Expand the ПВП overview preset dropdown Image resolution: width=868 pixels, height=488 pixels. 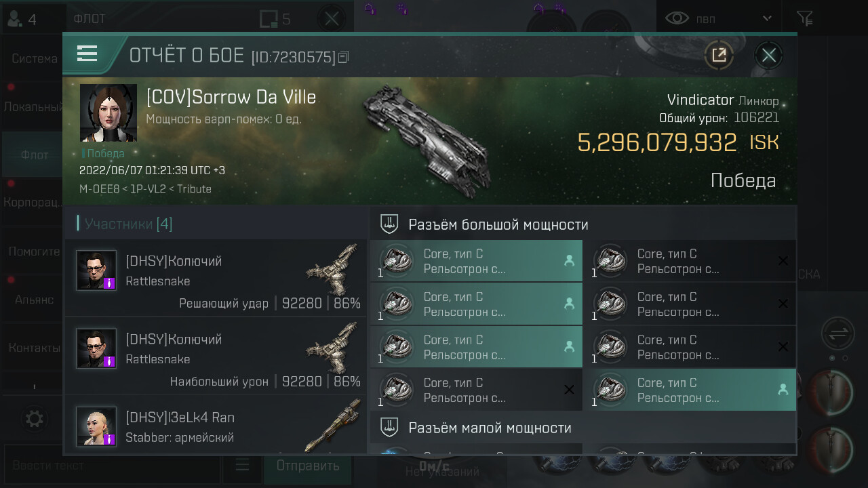767,18
